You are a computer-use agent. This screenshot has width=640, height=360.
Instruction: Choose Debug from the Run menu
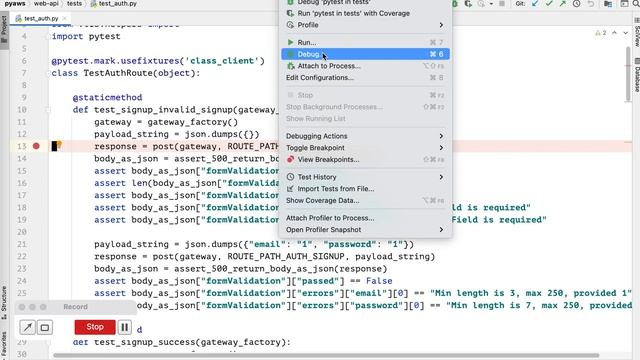tap(365, 54)
